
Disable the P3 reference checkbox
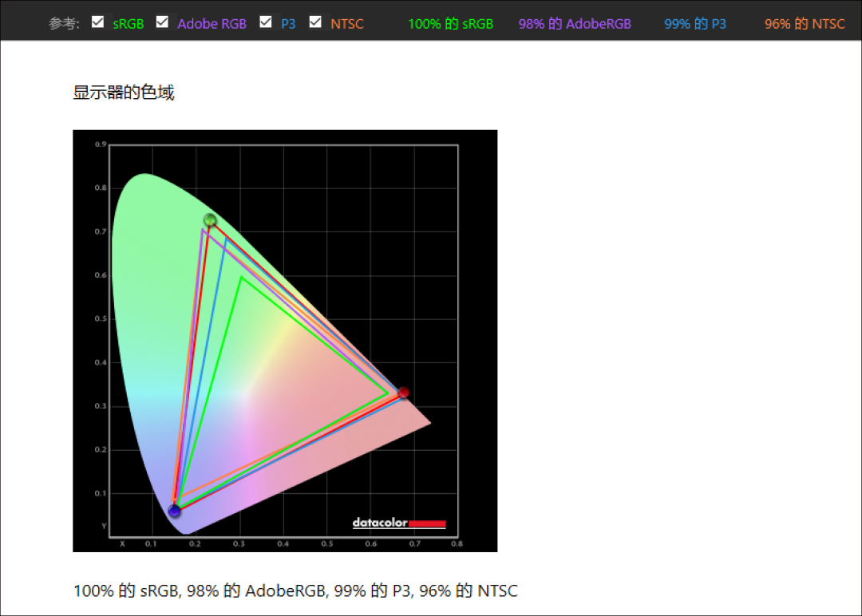click(266, 22)
